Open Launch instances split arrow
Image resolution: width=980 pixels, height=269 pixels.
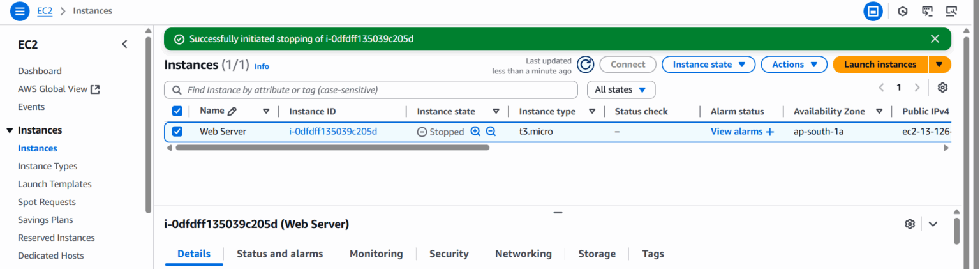click(940, 65)
